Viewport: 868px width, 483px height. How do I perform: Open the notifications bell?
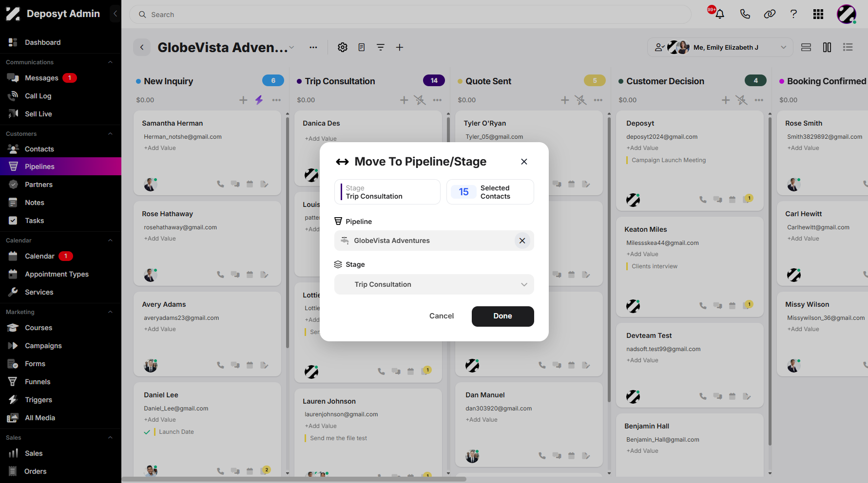coord(719,14)
